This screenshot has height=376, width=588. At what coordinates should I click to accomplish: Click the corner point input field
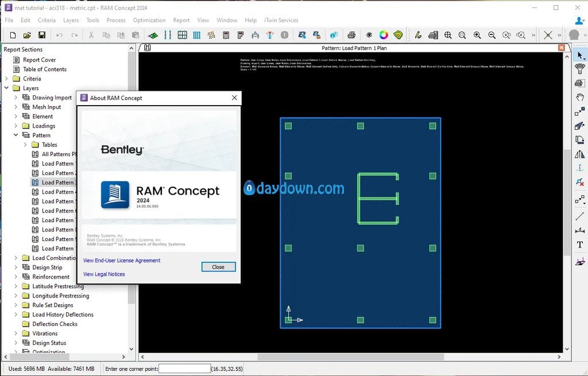pos(184,369)
